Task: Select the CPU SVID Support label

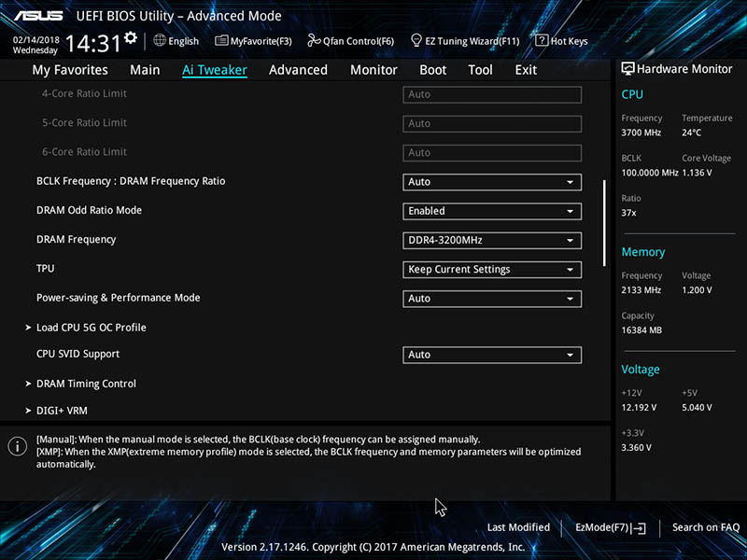Action: point(78,354)
